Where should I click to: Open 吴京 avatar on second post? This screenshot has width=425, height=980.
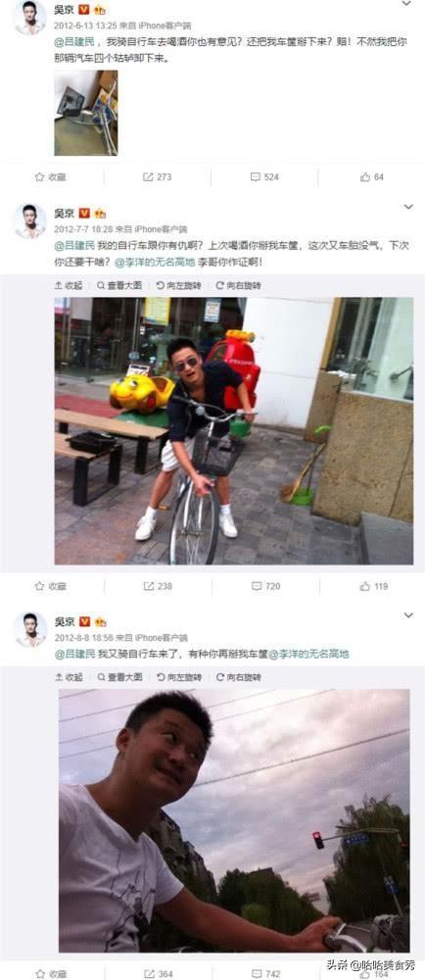tap(29, 221)
